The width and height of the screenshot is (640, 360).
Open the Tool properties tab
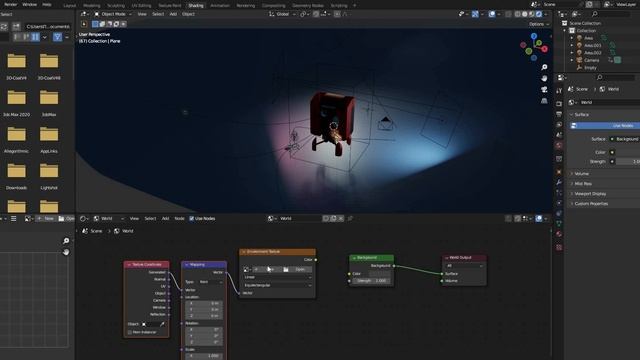(x=559, y=91)
